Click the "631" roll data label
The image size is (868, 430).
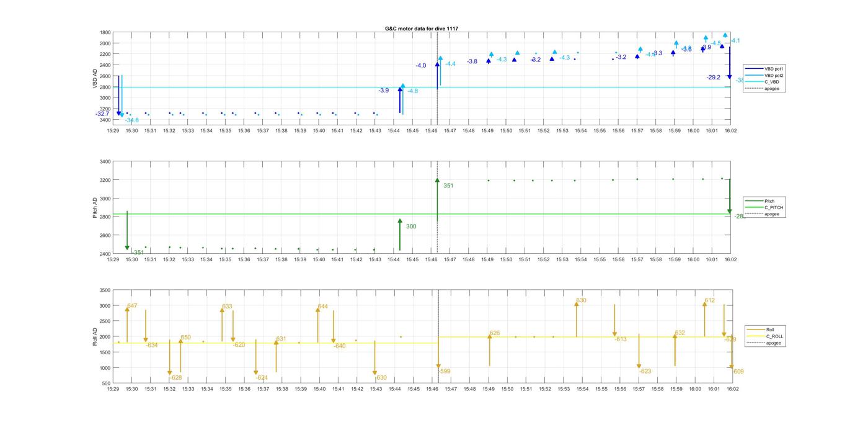coord(281,339)
